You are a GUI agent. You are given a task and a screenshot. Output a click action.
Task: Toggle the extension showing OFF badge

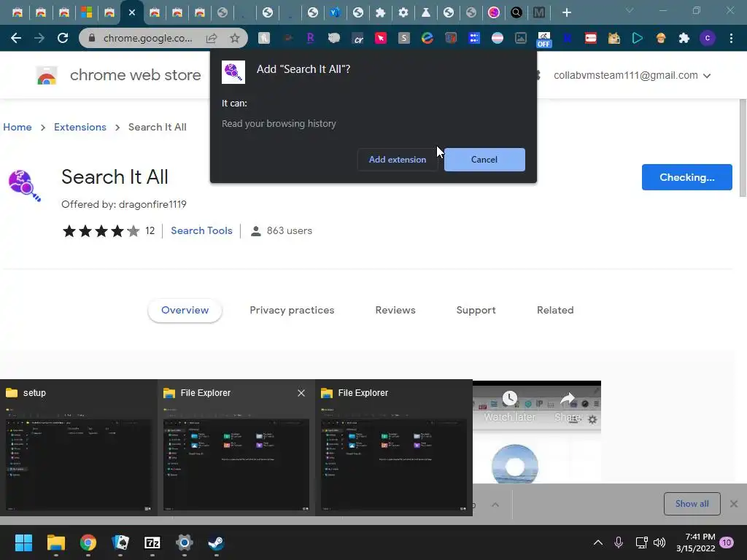[x=543, y=39]
